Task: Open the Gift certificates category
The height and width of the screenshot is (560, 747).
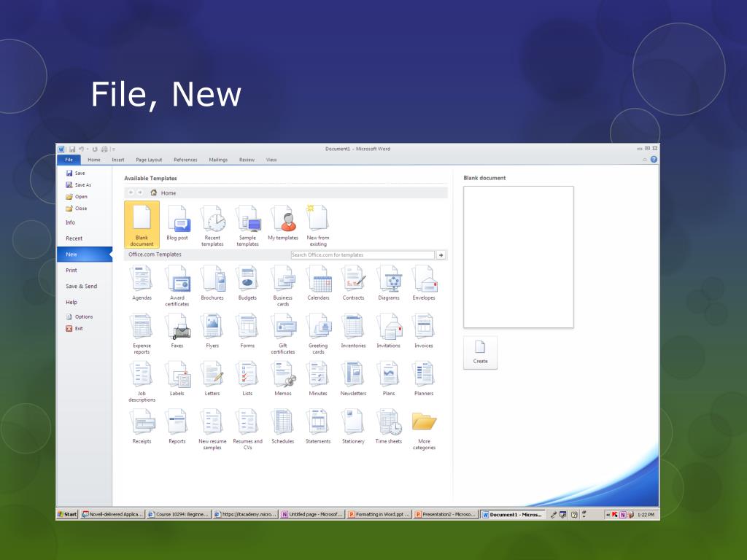Action: [283, 333]
